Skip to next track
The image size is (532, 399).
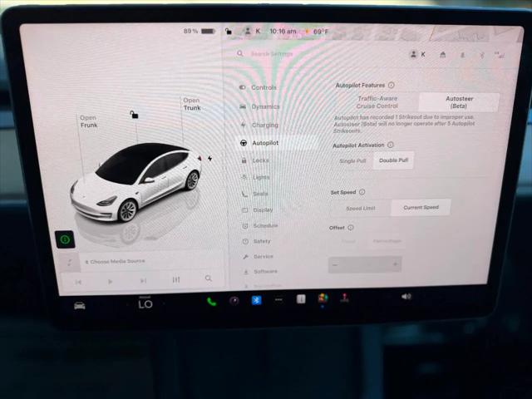[143, 281]
